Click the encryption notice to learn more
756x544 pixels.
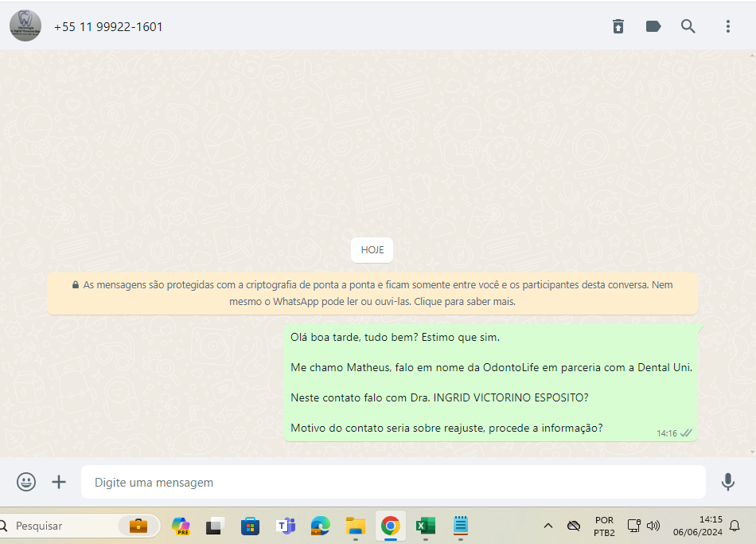tap(372, 293)
